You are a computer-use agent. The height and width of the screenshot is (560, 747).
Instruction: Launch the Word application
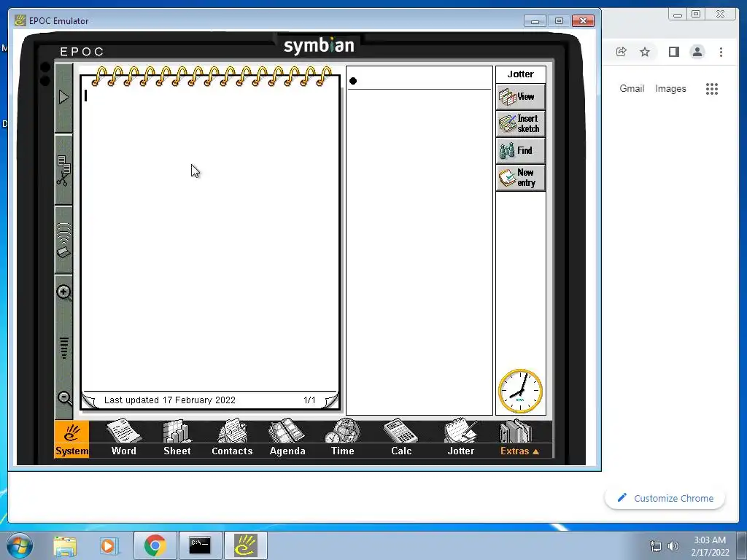click(123, 438)
